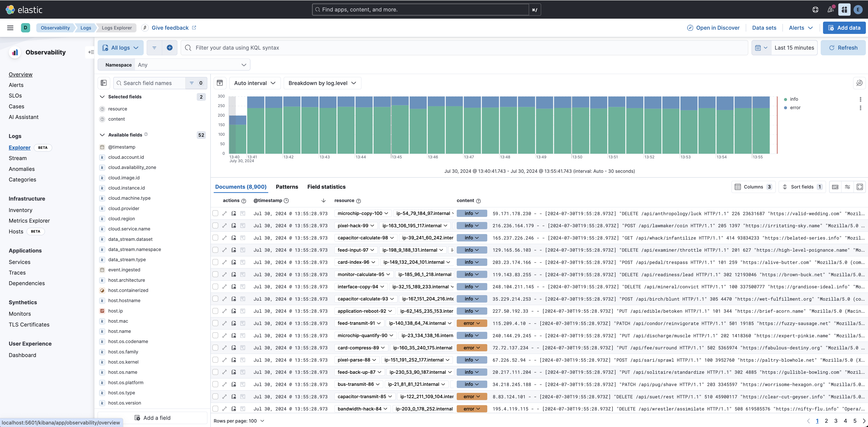868x427 pixels.
Task: Open the help menu lifebuoy icon
Action: click(815, 9)
